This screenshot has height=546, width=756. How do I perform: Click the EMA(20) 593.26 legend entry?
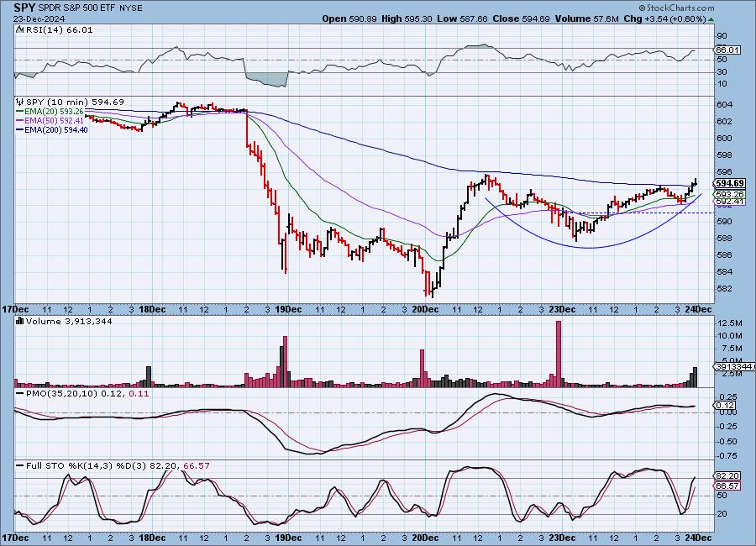click(x=54, y=112)
